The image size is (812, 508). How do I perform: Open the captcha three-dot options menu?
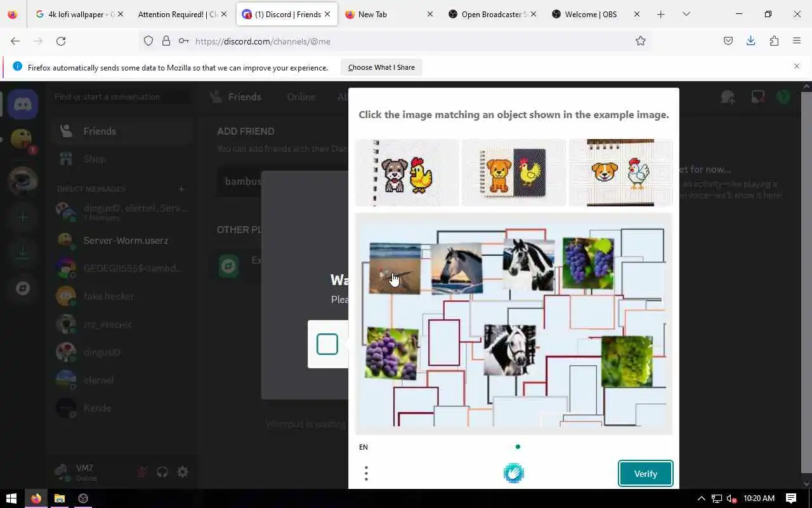tap(366, 473)
